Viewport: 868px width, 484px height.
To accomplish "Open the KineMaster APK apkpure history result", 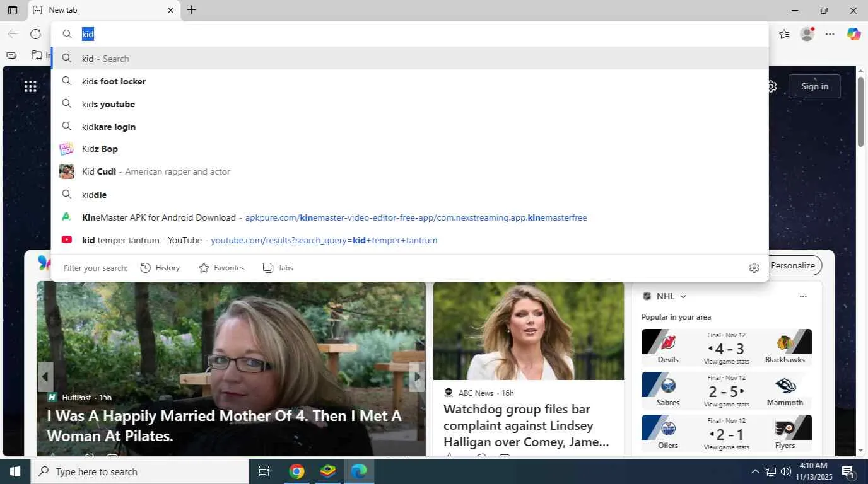I will 410,217.
